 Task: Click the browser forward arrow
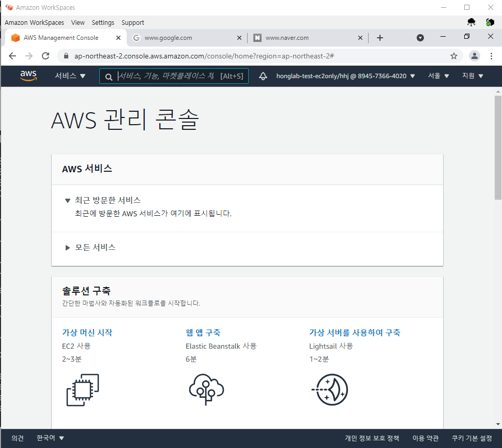coord(29,56)
